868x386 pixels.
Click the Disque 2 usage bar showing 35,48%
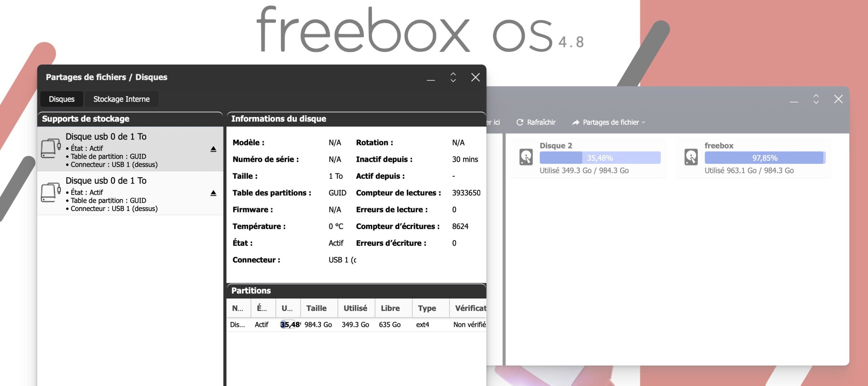pos(600,158)
